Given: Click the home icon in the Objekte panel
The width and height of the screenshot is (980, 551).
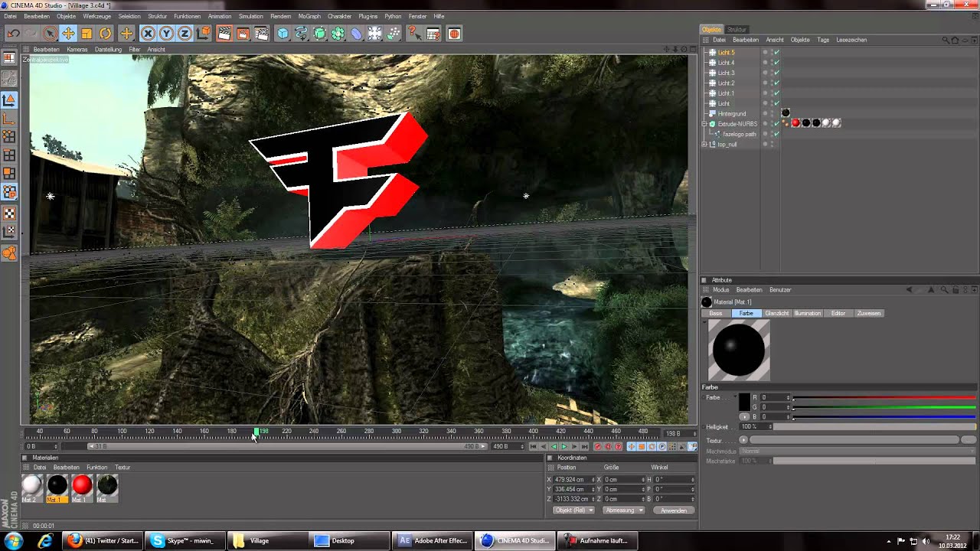Looking at the screenshot, I should pos(955,40).
